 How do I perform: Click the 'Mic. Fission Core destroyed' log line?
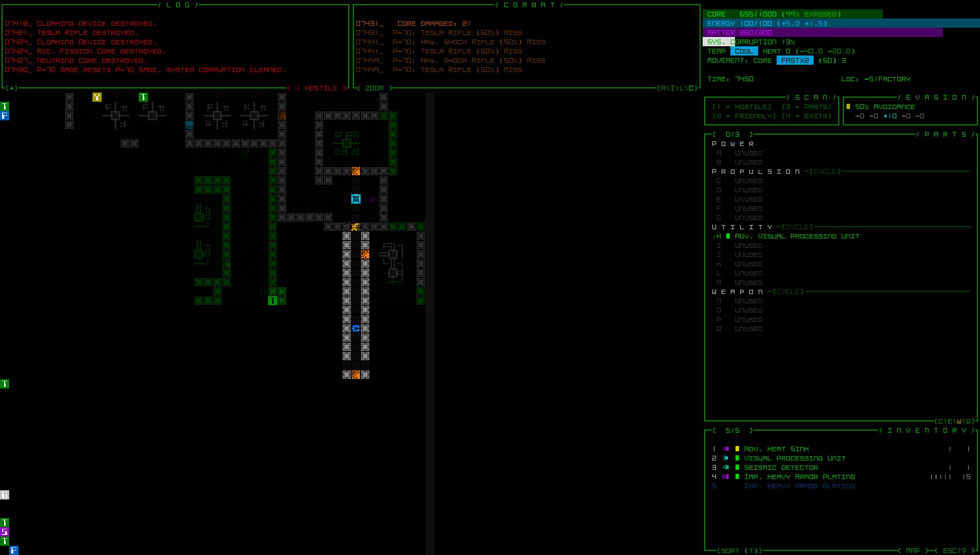pyautogui.click(x=85, y=51)
